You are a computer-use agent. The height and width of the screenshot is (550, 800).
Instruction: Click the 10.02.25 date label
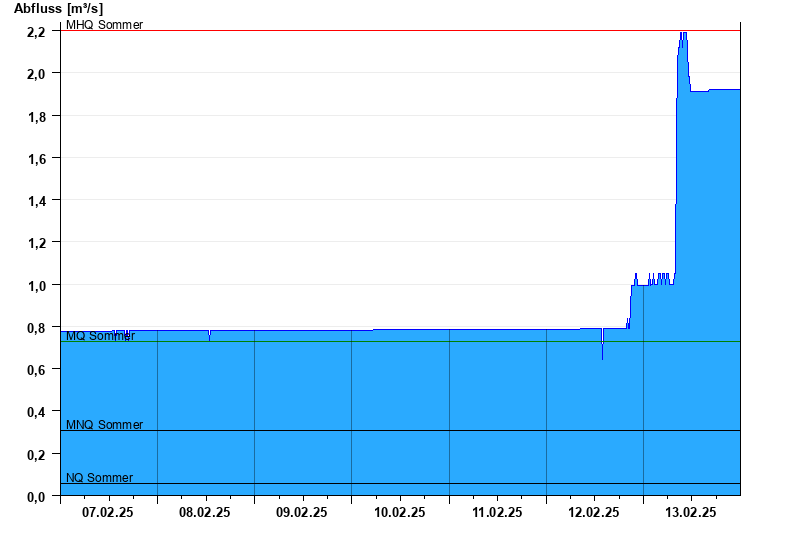point(400,512)
